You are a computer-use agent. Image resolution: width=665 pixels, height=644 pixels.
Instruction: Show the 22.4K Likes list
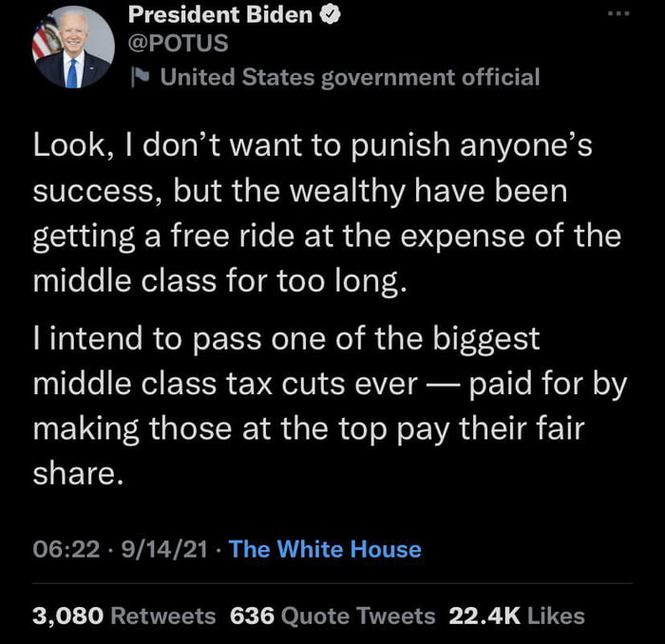(516, 616)
